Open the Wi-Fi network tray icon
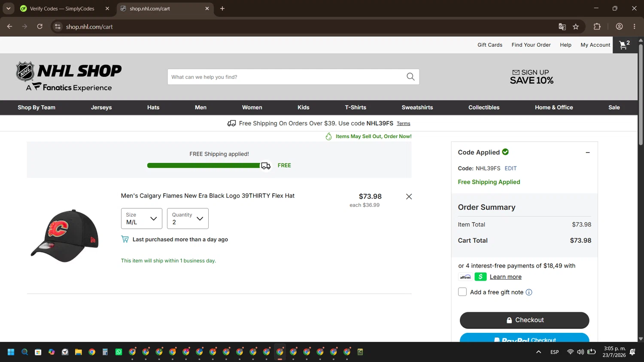 [570, 352]
